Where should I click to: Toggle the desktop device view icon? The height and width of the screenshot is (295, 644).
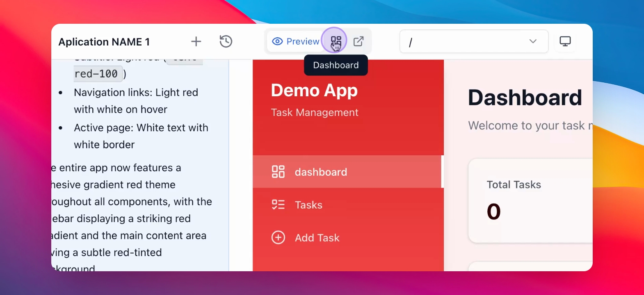pyautogui.click(x=565, y=41)
